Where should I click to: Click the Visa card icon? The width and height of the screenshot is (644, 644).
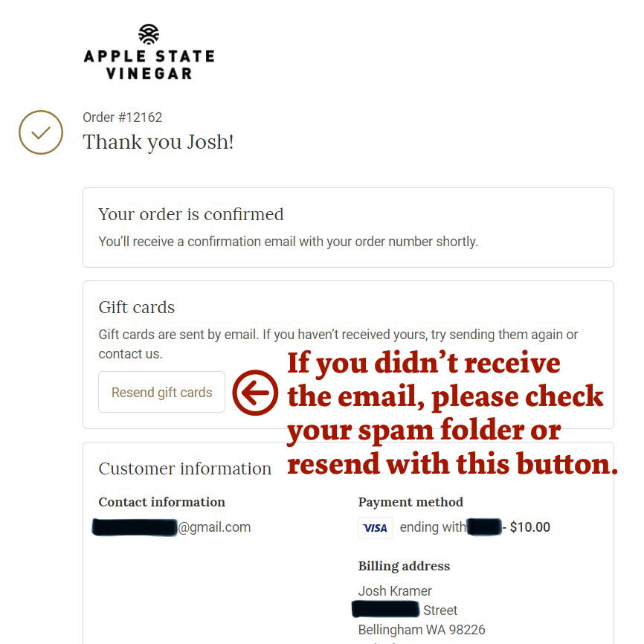376,528
